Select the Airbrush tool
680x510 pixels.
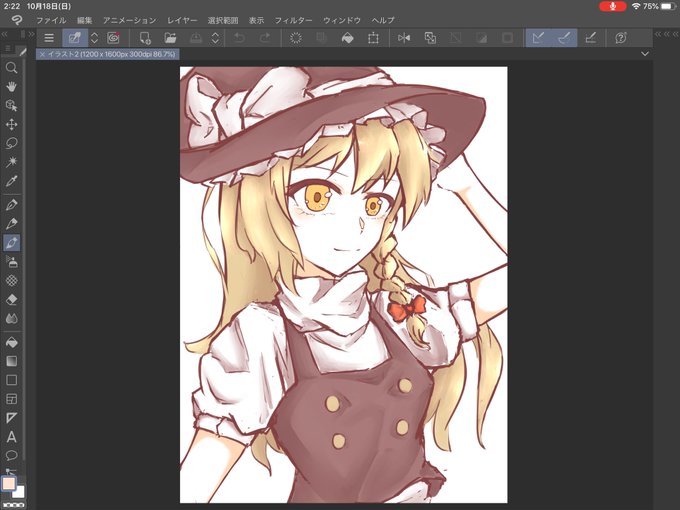[x=11, y=262]
